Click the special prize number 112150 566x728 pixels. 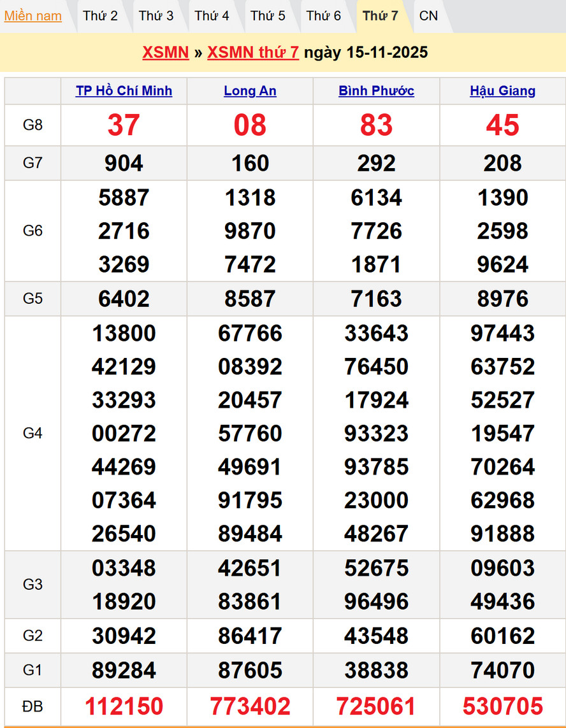pyautogui.click(x=124, y=706)
